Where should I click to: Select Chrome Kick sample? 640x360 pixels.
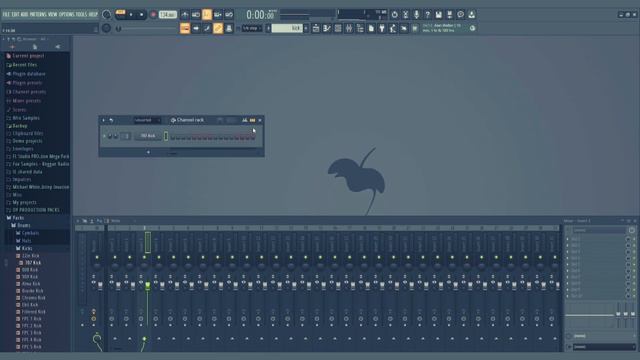pyautogui.click(x=33, y=298)
